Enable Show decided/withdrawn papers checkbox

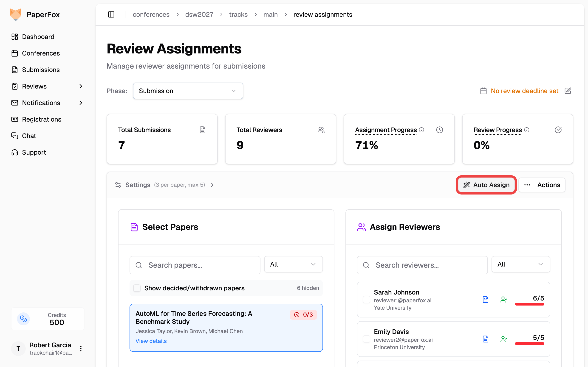point(137,288)
